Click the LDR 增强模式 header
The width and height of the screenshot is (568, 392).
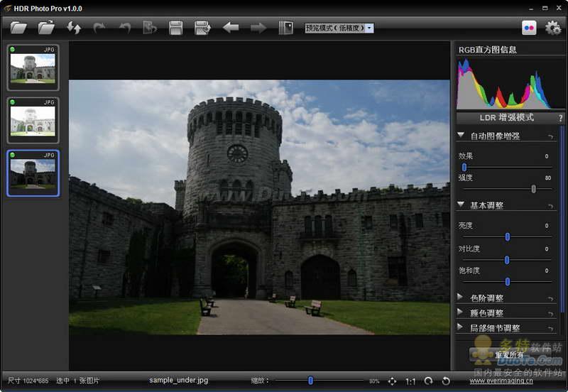pos(506,118)
